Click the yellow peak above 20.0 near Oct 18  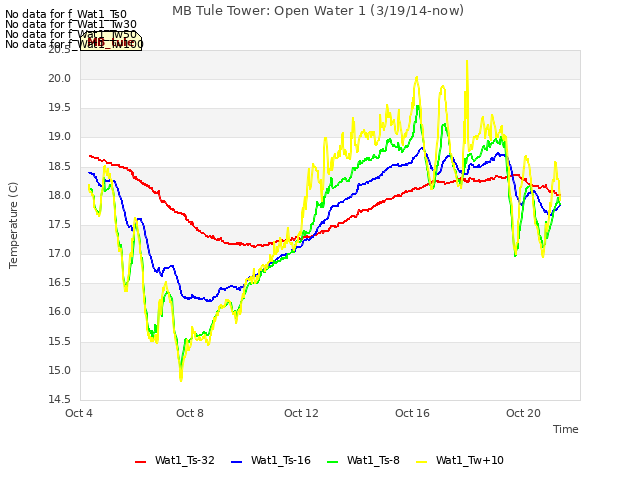(x=467, y=62)
